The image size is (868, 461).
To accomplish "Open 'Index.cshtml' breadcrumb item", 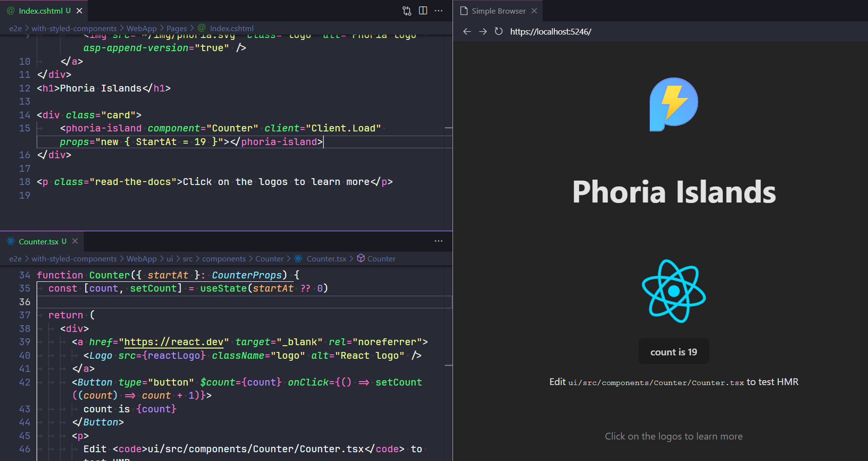I will (x=232, y=28).
